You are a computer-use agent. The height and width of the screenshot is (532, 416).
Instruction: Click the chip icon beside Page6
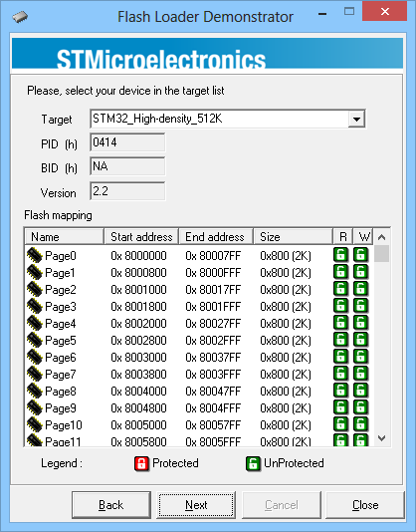(34, 357)
